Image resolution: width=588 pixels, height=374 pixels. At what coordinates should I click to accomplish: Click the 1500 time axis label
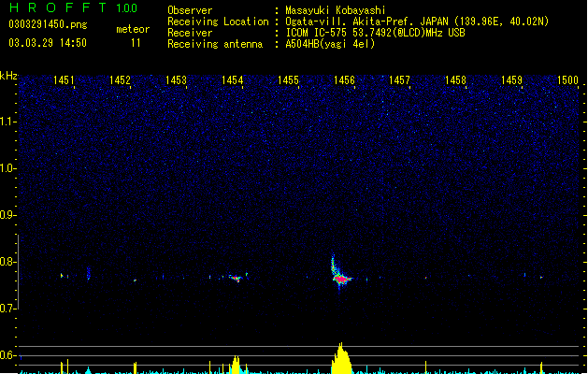coord(567,80)
